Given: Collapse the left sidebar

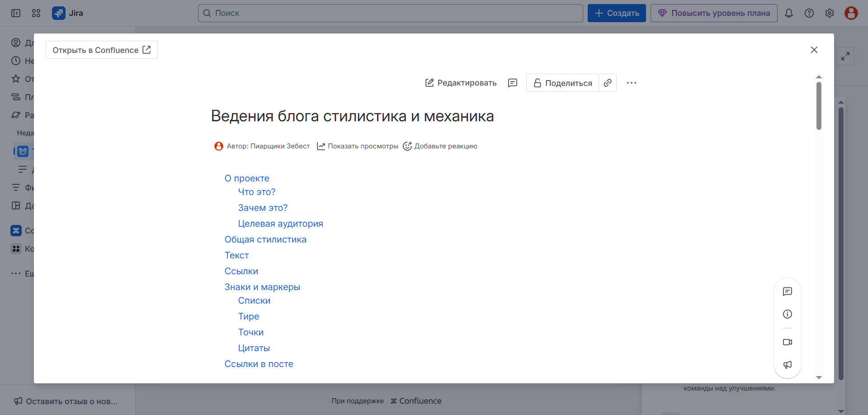Looking at the screenshot, I should (x=16, y=13).
